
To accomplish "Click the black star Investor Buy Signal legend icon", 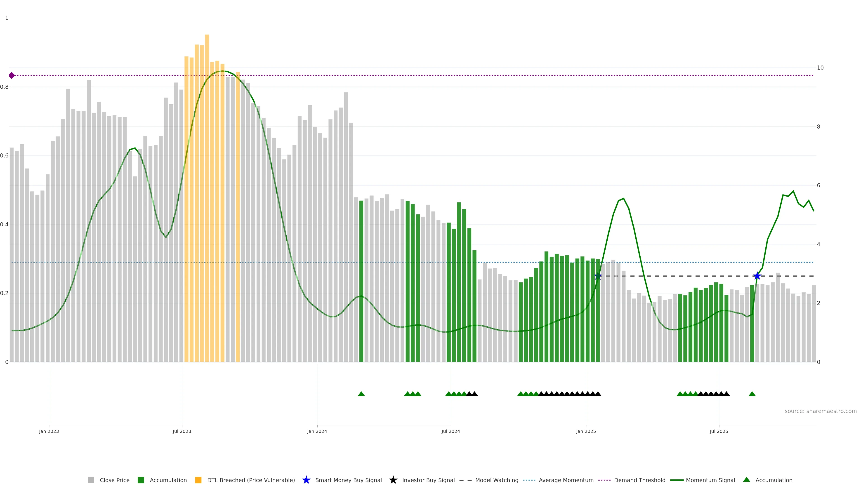I will click(393, 480).
